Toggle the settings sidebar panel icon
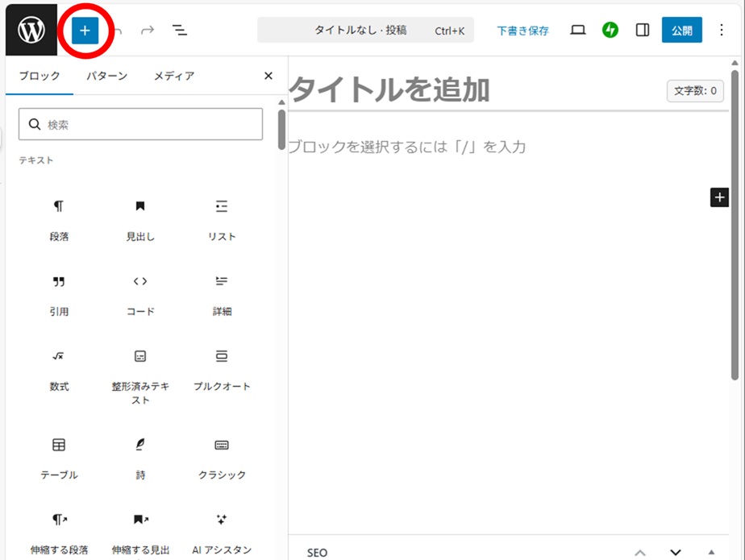The height and width of the screenshot is (560, 745). click(643, 30)
